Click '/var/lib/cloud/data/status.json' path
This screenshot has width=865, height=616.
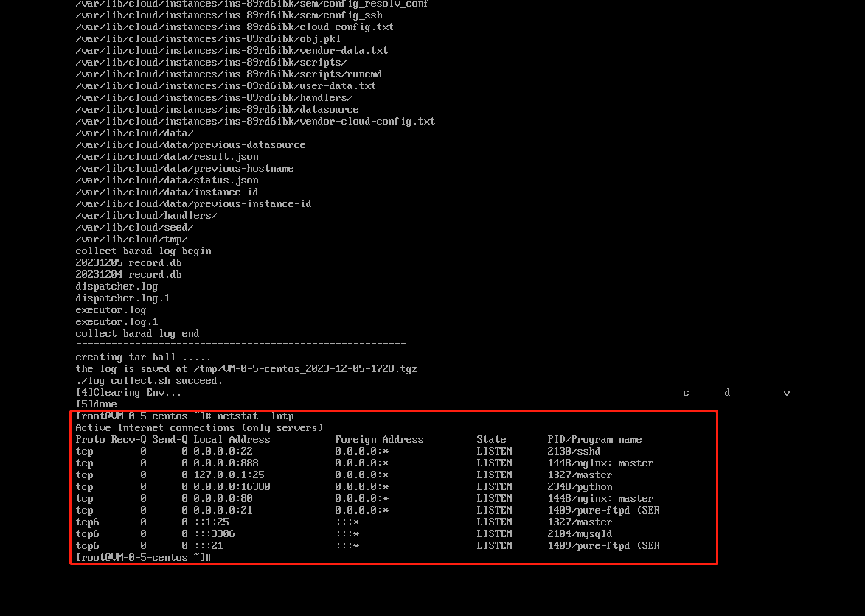pyautogui.click(x=167, y=181)
